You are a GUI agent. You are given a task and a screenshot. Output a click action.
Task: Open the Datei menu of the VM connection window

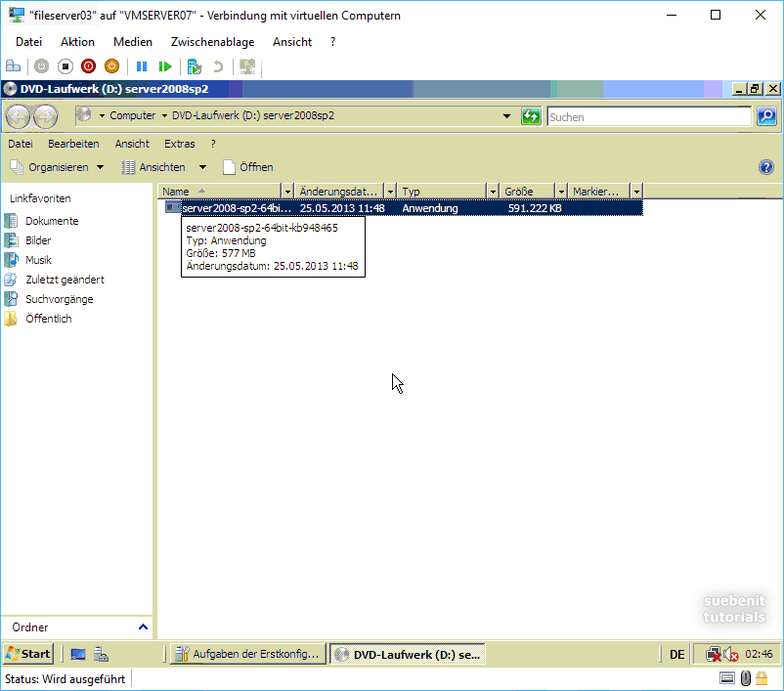point(29,42)
